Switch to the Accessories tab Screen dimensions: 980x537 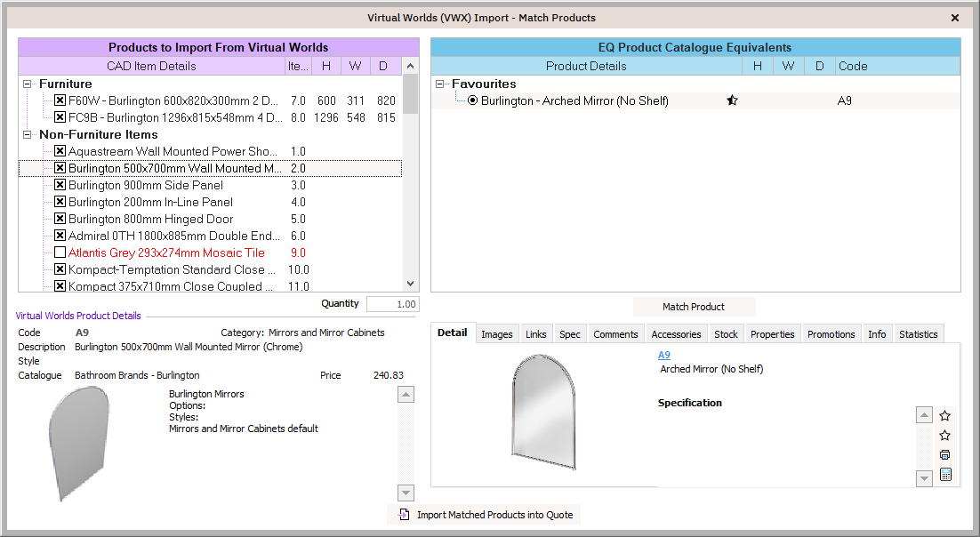676,334
